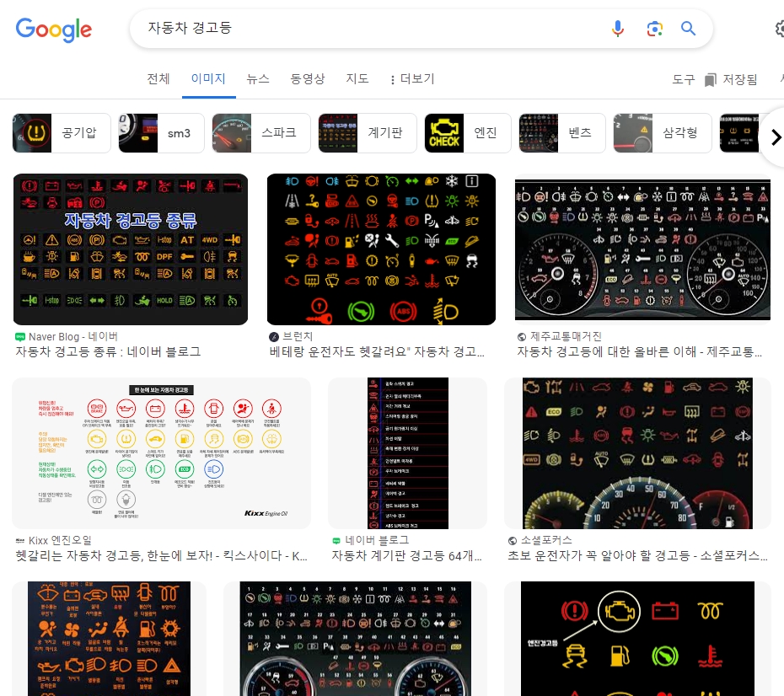The height and width of the screenshot is (696, 784).
Task: Select the 공기압 tire pressure filter chip
Action: tap(62, 133)
